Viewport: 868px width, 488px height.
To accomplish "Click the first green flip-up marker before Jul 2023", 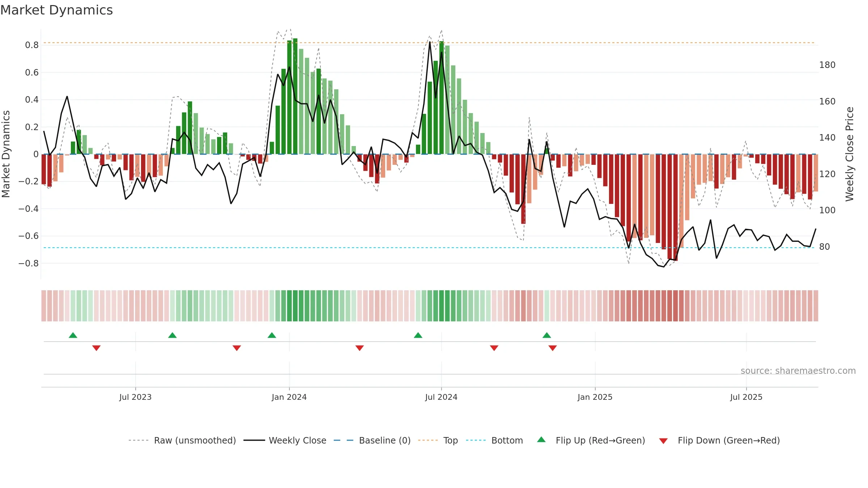I will (73, 335).
